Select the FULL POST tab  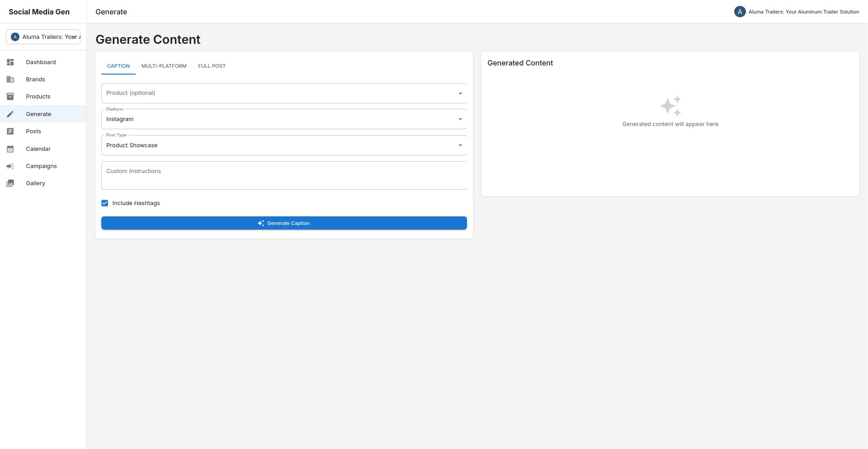click(212, 66)
